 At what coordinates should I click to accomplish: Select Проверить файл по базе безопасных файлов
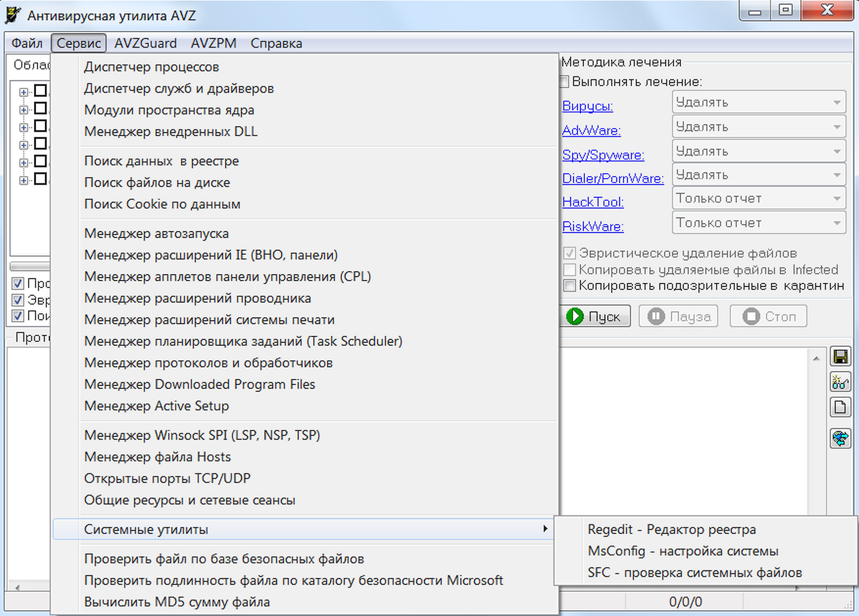point(305,559)
